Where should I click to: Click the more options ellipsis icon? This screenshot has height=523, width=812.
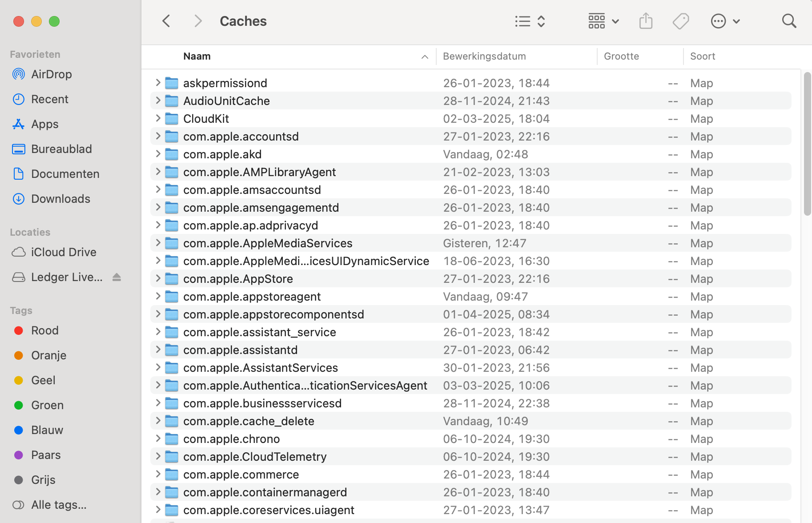click(x=718, y=20)
